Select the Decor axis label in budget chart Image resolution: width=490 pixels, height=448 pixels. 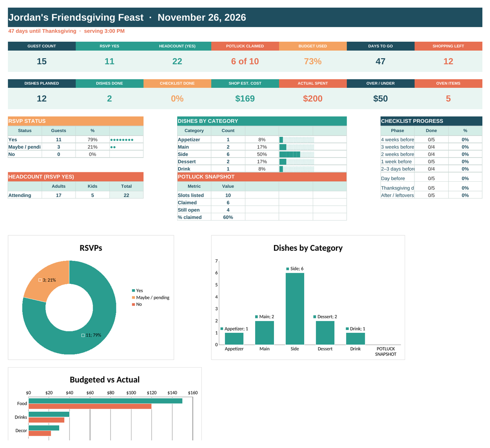tap(21, 431)
